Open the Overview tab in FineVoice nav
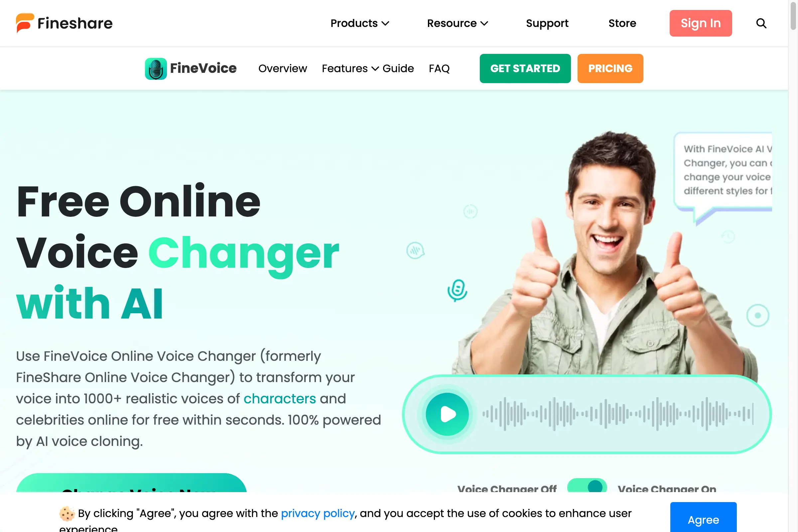The image size is (798, 532). tap(282, 68)
